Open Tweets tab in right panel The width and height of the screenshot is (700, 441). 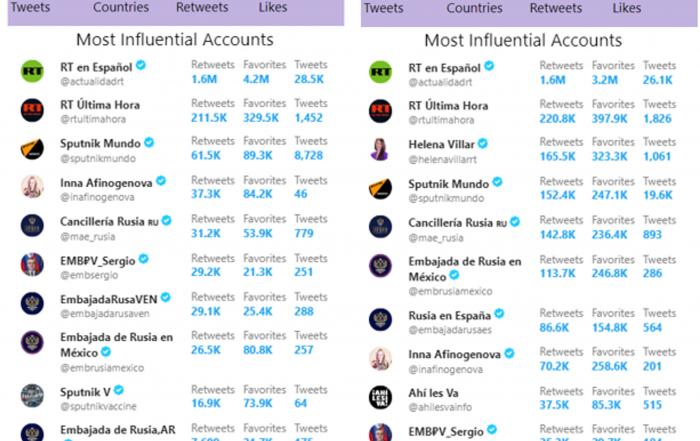click(383, 8)
